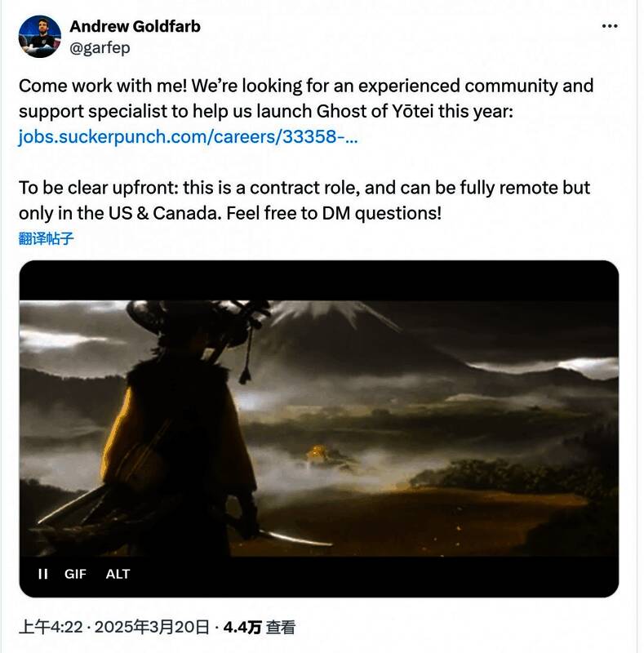
Task: Click the 'Ghost of Yōtei' text
Action: [375, 111]
